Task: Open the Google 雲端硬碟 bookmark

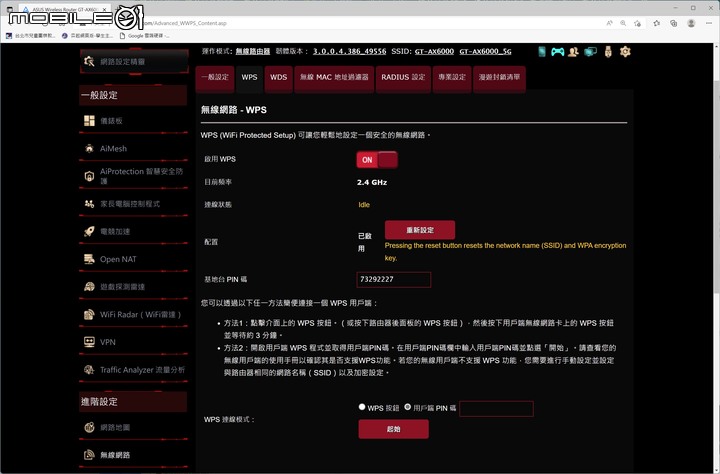Action: [144, 35]
